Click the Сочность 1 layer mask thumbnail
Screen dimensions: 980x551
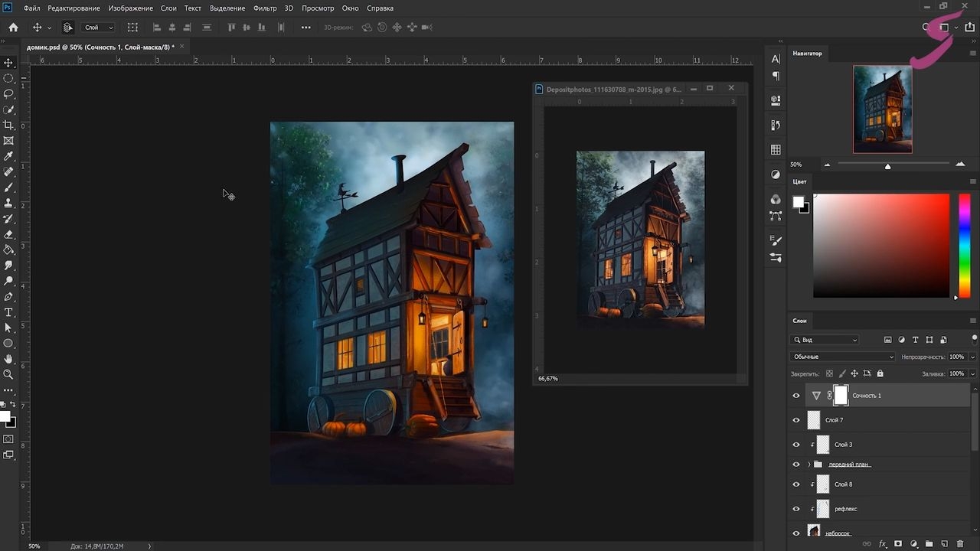coord(841,396)
